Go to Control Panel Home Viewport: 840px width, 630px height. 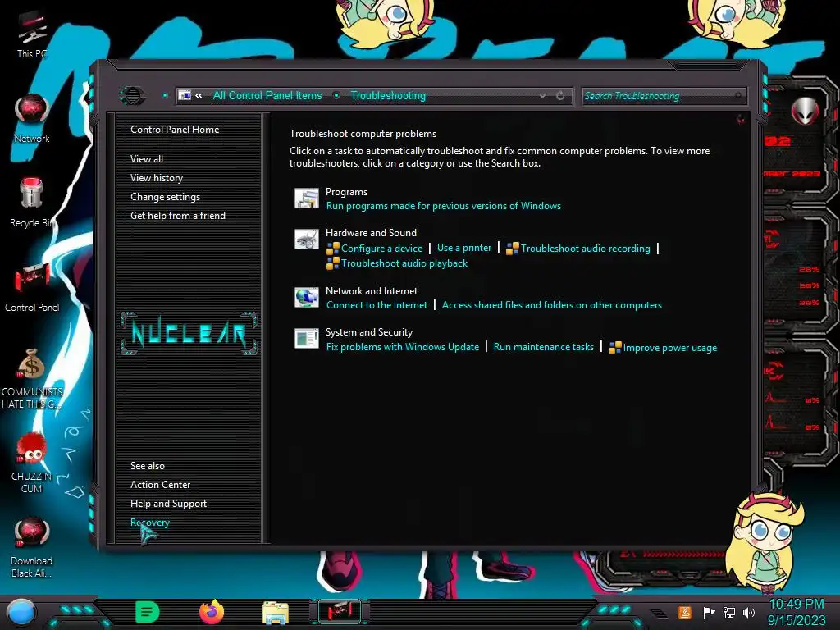(175, 130)
